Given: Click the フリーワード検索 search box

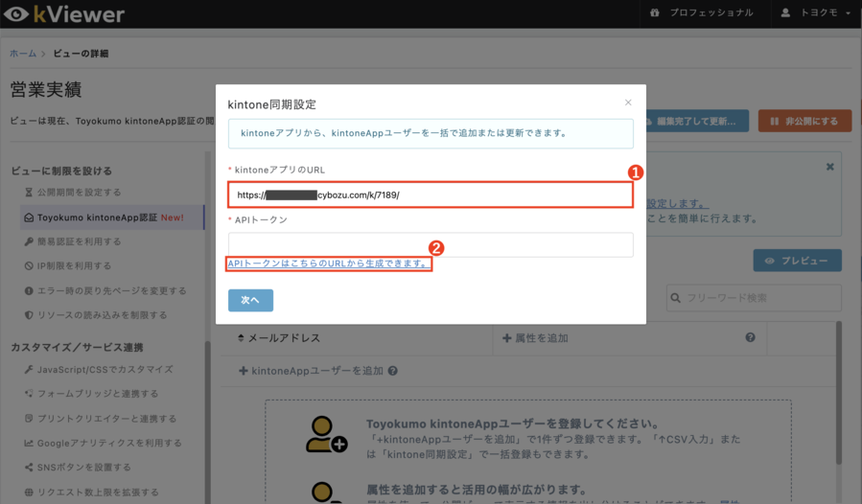Looking at the screenshot, I should [x=755, y=298].
